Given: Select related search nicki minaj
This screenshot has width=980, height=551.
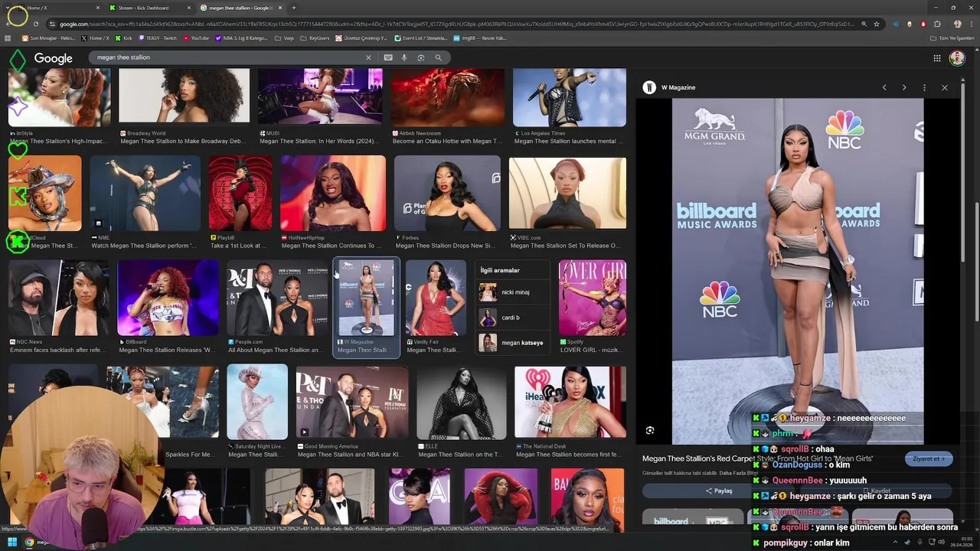Looking at the screenshot, I should (x=512, y=292).
